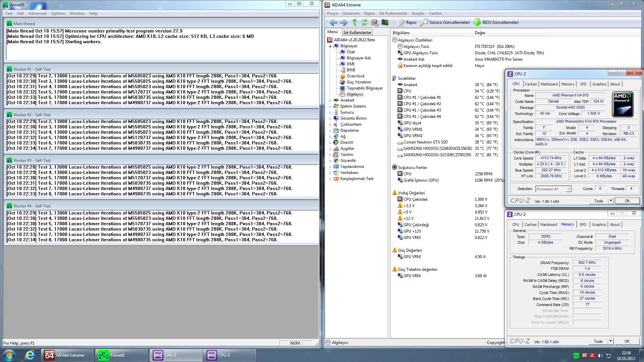Click the green refresh icon in AIDA64

(364, 22)
